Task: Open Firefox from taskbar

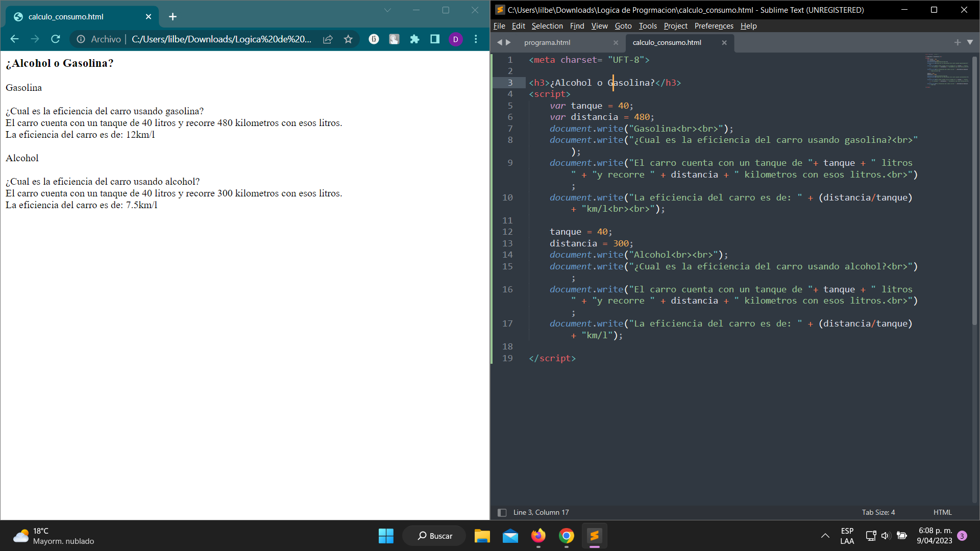Action: click(538, 536)
